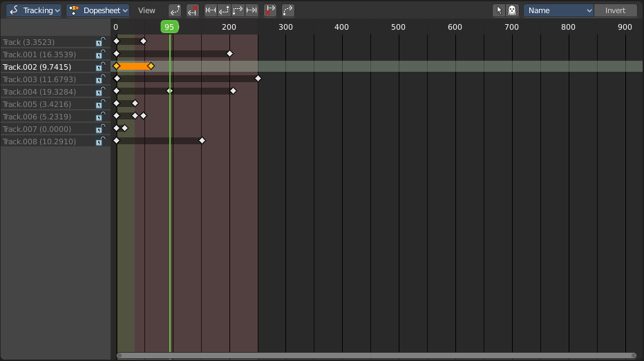Select the Track.008 (10.2910) channel

click(39, 141)
